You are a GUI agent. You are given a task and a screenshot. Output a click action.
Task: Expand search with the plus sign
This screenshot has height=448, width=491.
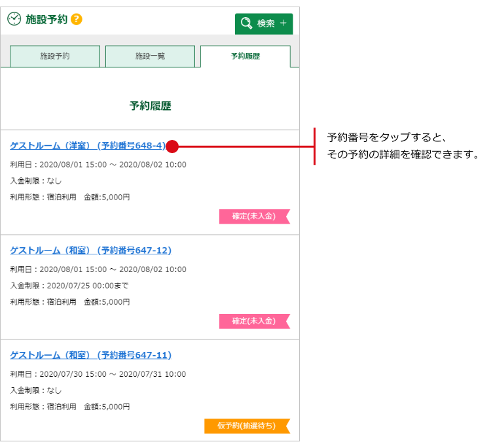[x=283, y=24]
